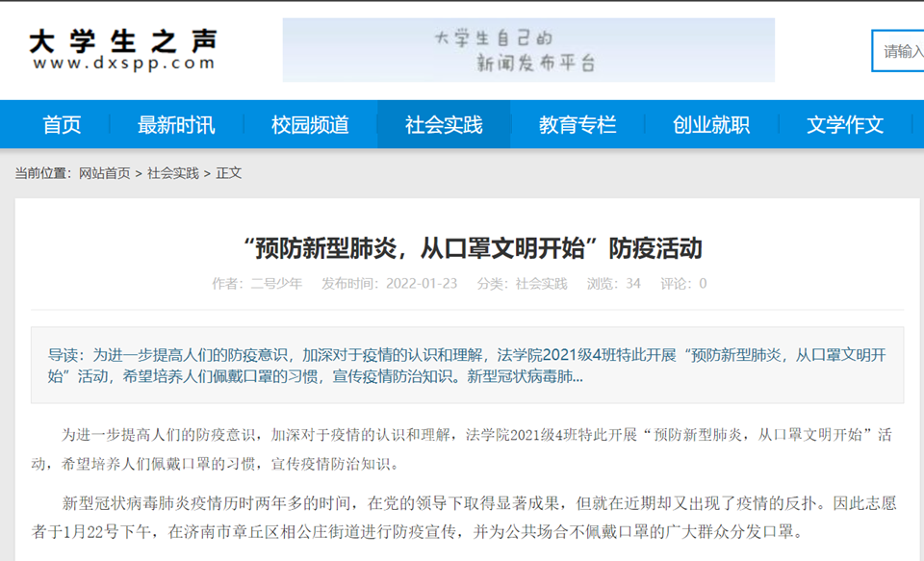
Task: Click the 正文 breadcrumb text
Action: 229,173
